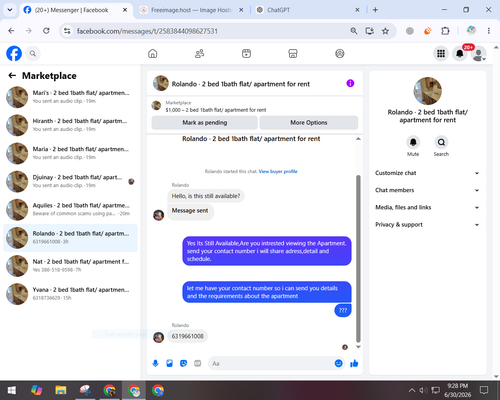The image size is (500, 400).
Task: Record a voice clip microphone icon
Action: [x=155, y=363]
